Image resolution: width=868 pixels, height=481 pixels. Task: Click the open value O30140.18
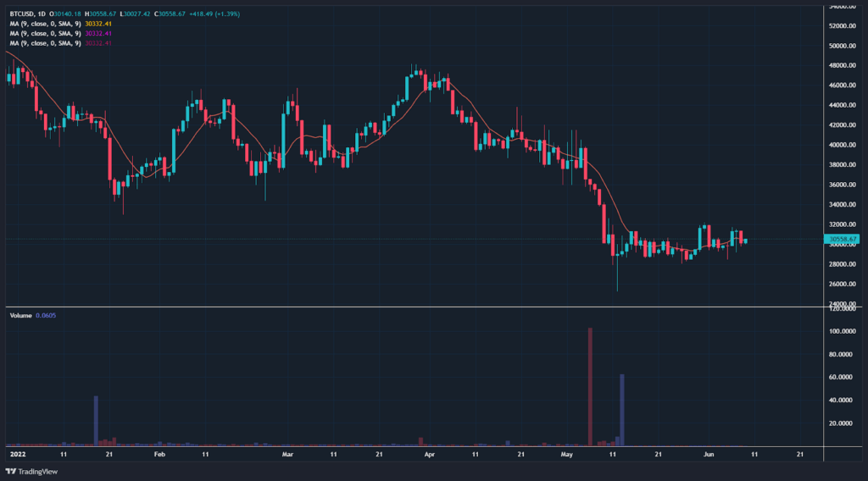click(x=65, y=14)
